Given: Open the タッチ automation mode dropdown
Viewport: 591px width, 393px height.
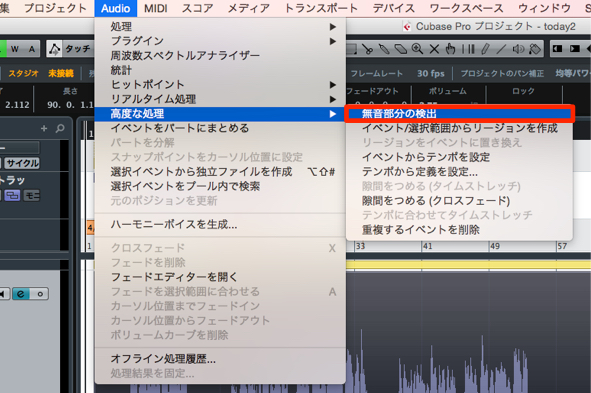Looking at the screenshot, I should pyautogui.click(x=78, y=49).
